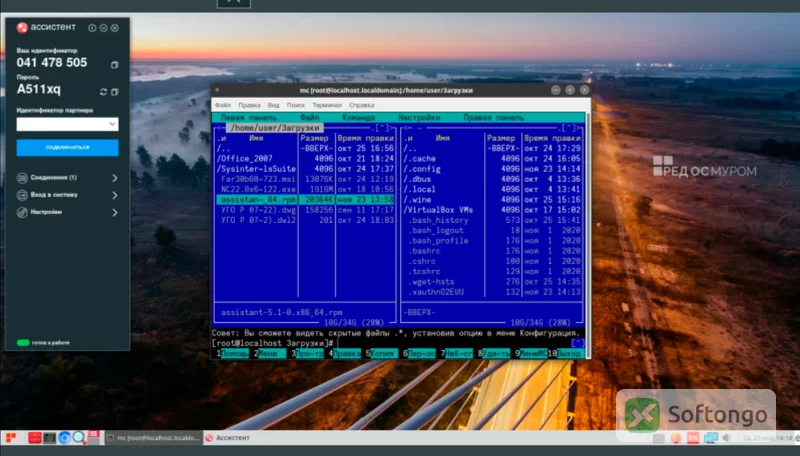Copy identifier 041 478 505 using copy icon
This screenshot has width=800, height=456.
pos(115,65)
